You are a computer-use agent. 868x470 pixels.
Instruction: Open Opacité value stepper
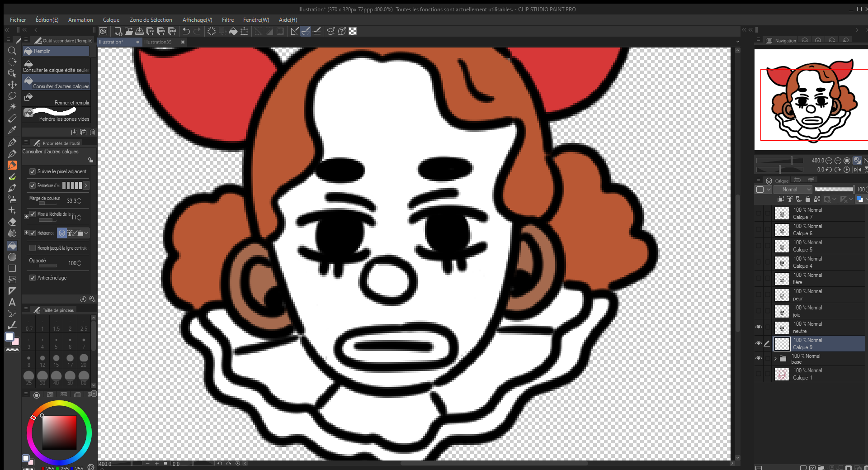tap(79, 263)
